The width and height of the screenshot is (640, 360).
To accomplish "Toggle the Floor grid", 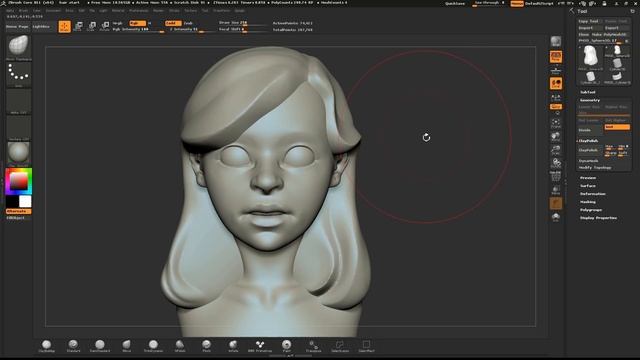I will [x=556, y=70].
